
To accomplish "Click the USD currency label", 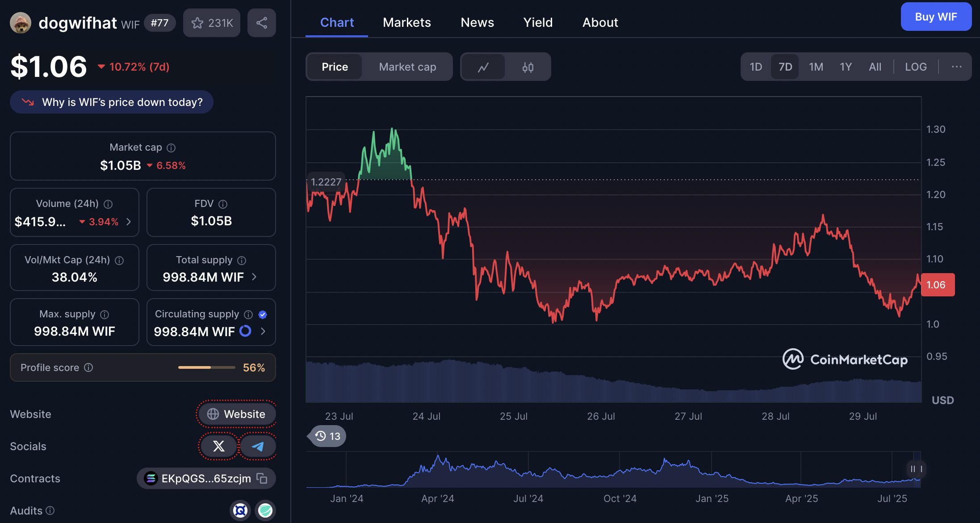I will pos(942,400).
